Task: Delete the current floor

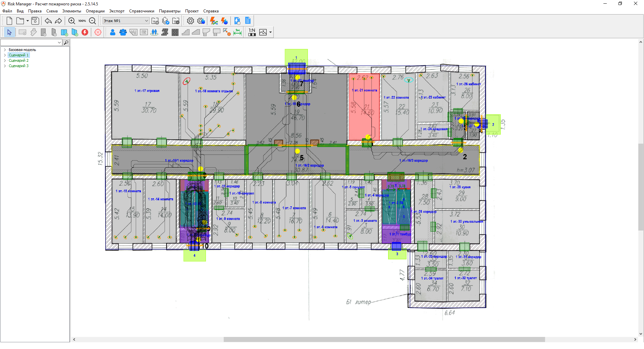Action: pos(176,21)
